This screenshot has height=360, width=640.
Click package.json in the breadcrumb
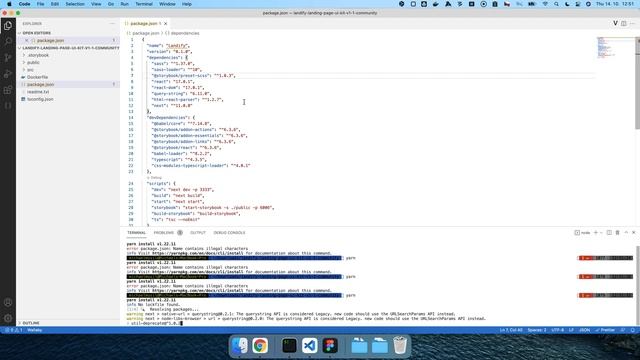pos(145,33)
